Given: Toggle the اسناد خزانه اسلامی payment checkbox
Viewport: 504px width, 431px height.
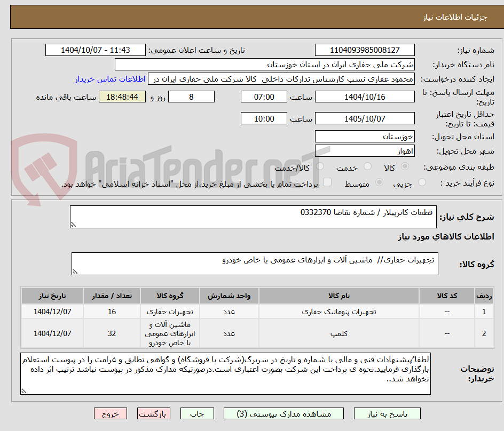Looking at the screenshot, I should point(327,182).
